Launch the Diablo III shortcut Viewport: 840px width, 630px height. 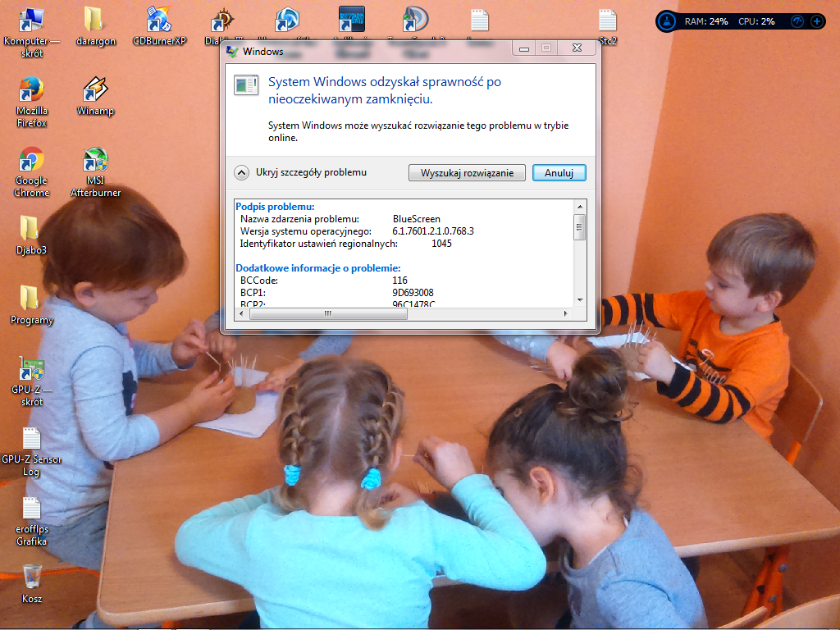point(222,25)
